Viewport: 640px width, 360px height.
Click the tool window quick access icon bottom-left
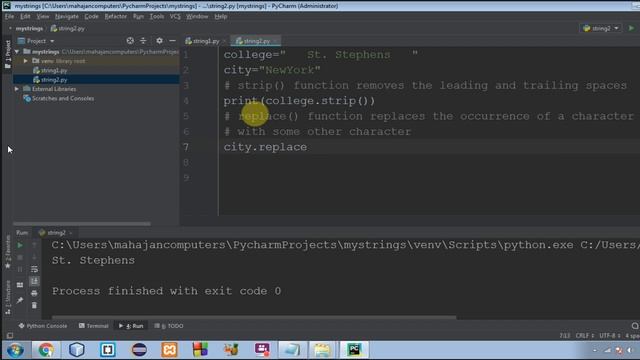click(10, 336)
